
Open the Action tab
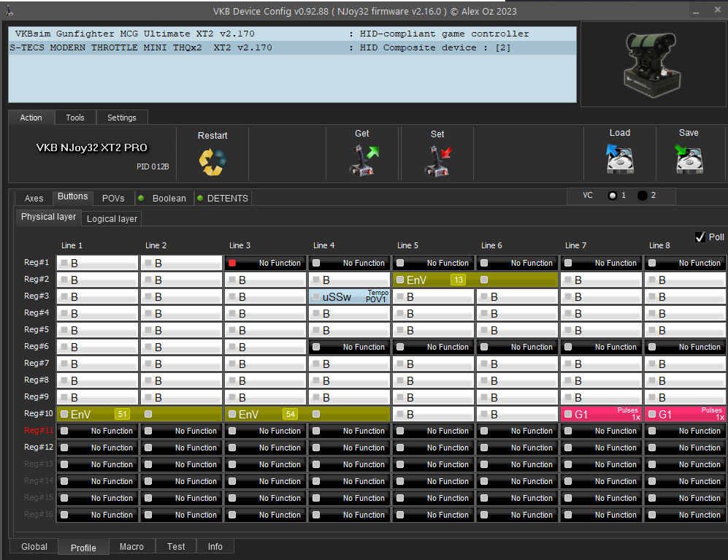coord(31,118)
